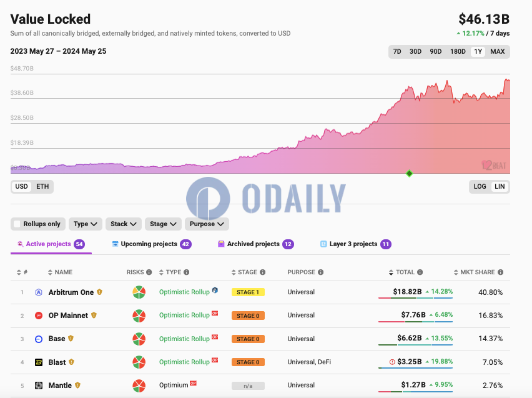532x398 pixels.
Task: Click the Blast yellow logo icon
Action: click(x=39, y=362)
